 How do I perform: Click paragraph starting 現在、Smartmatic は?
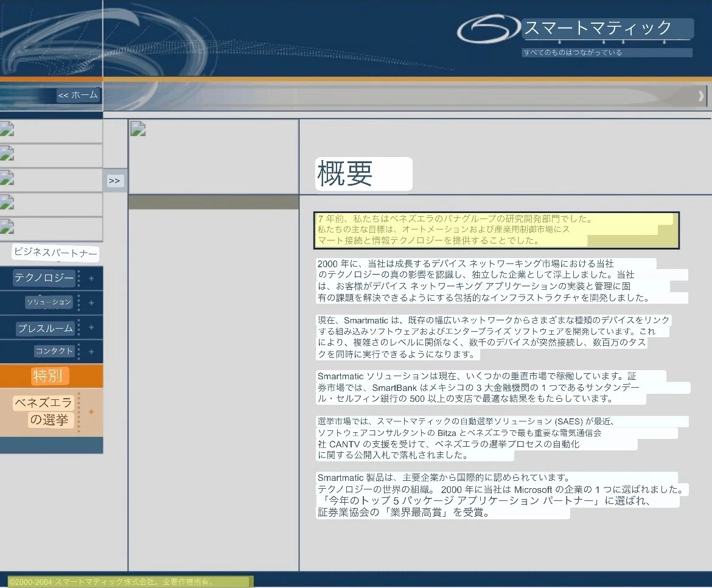(x=494, y=337)
